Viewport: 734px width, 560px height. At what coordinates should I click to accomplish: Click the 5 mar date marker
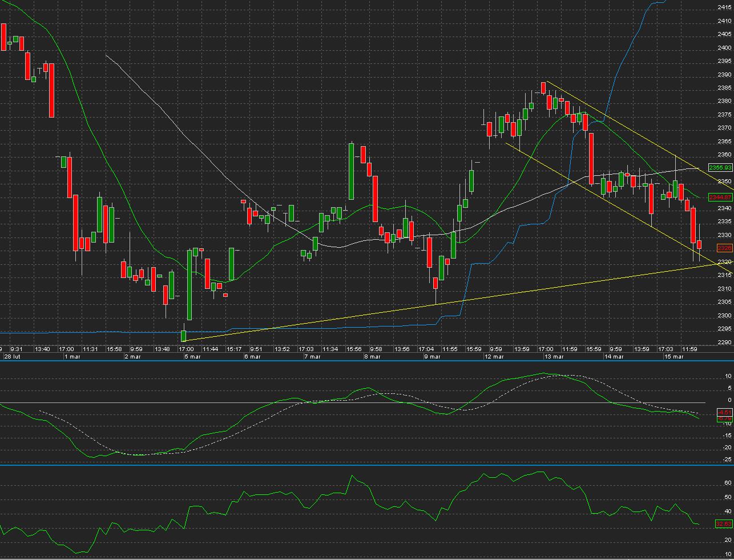[192, 356]
